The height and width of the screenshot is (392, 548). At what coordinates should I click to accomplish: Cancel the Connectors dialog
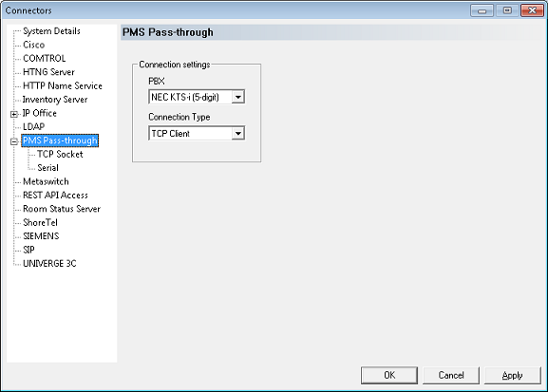pos(451,375)
